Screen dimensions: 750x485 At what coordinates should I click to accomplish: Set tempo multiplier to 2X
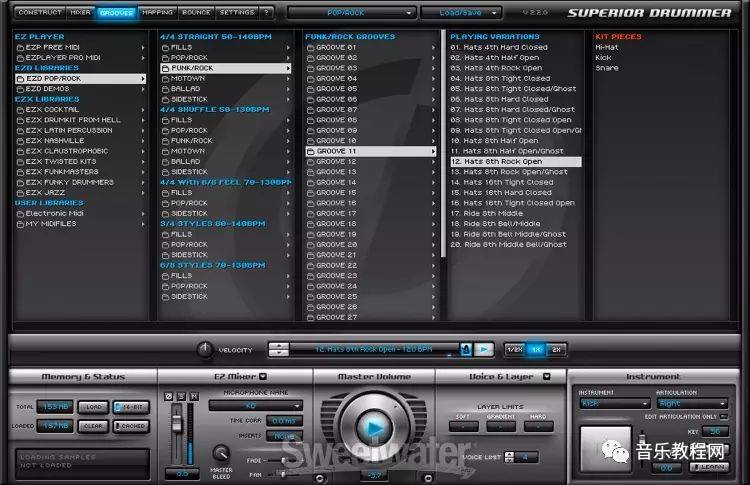click(556, 350)
